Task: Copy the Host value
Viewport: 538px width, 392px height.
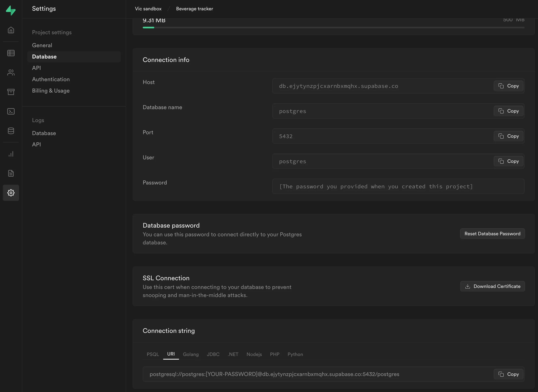Action: click(508, 86)
